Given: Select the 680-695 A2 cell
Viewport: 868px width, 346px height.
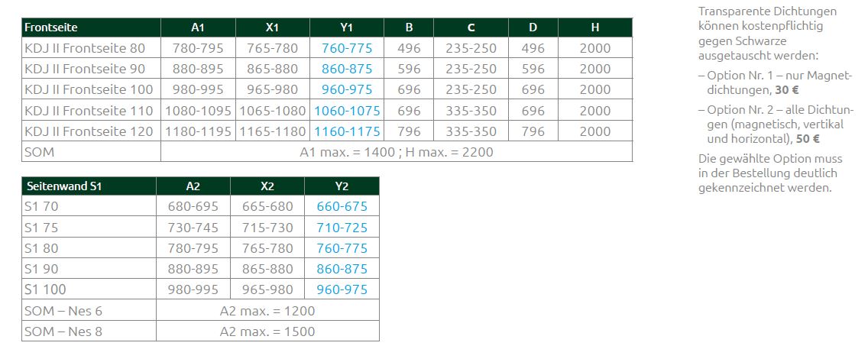Looking at the screenshot, I should point(193,206).
